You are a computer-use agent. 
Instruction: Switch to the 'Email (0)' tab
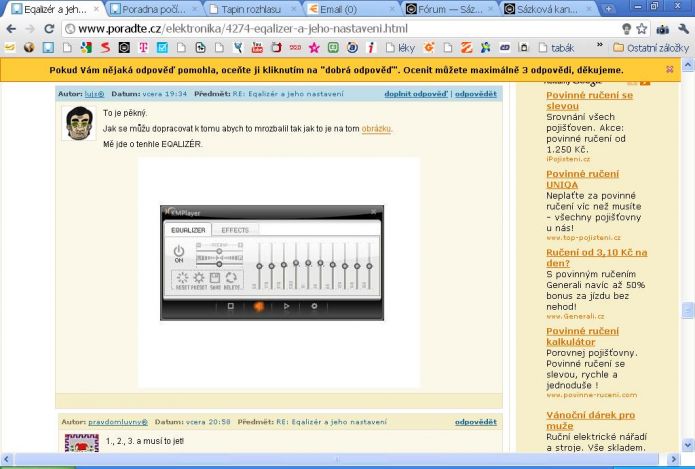click(x=350, y=9)
